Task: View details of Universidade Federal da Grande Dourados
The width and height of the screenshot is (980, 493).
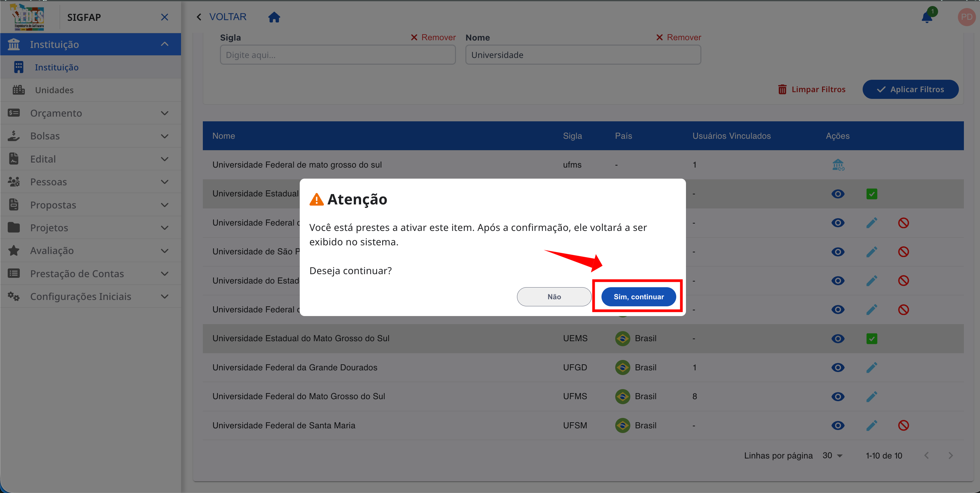Action: 838,367
